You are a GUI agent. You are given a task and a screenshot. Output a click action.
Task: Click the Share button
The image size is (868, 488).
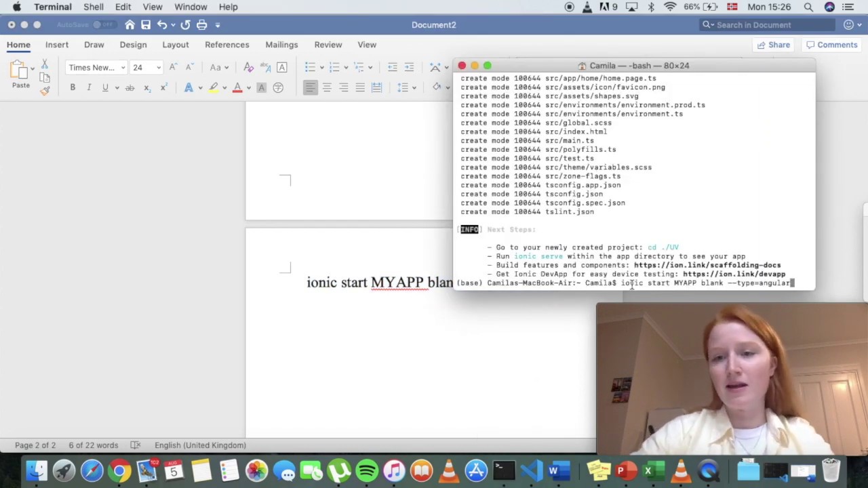pyautogui.click(x=773, y=45)
